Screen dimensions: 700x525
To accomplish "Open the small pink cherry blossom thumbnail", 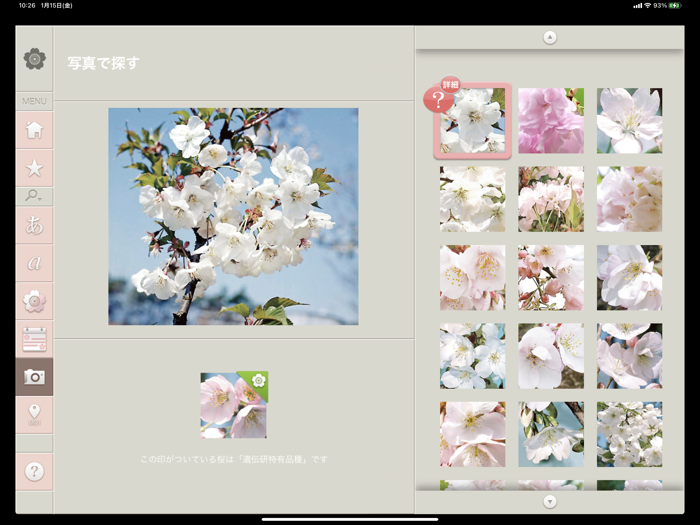I will tap(233, 405).
